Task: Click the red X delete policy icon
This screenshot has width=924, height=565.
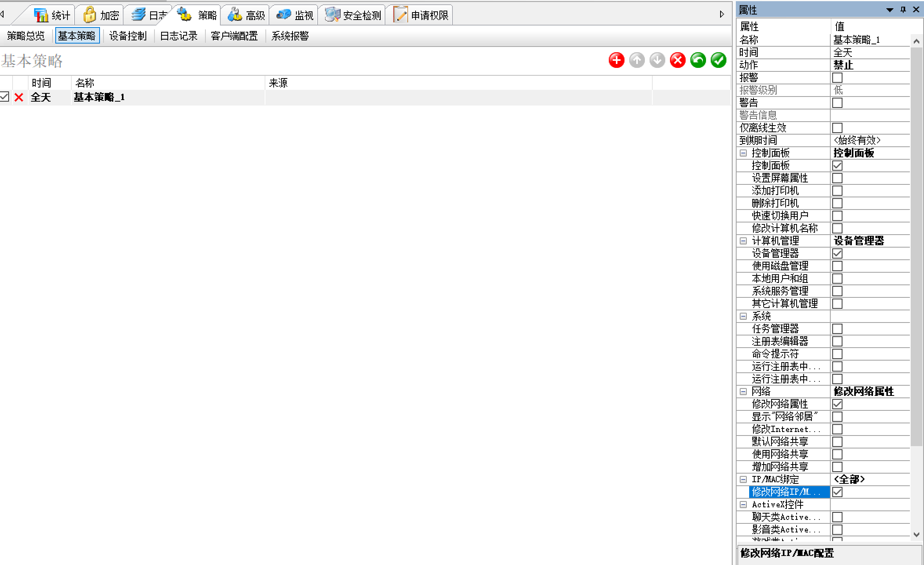Action: pos(677,60)
